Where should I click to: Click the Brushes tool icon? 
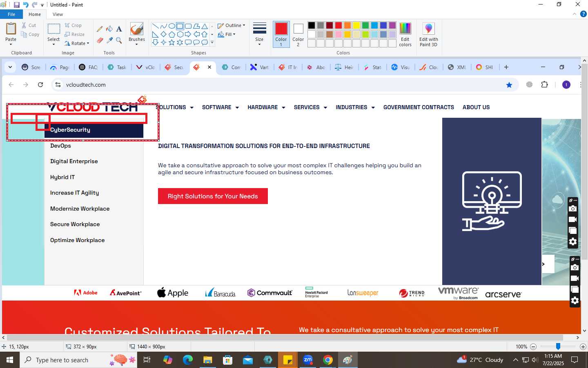[x=136, y=29]
